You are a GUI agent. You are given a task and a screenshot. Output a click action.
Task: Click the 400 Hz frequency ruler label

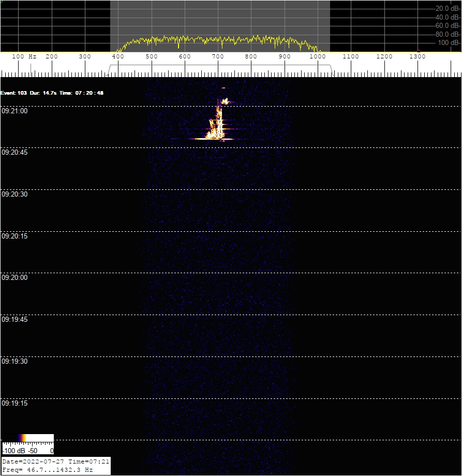pos(118,56)
